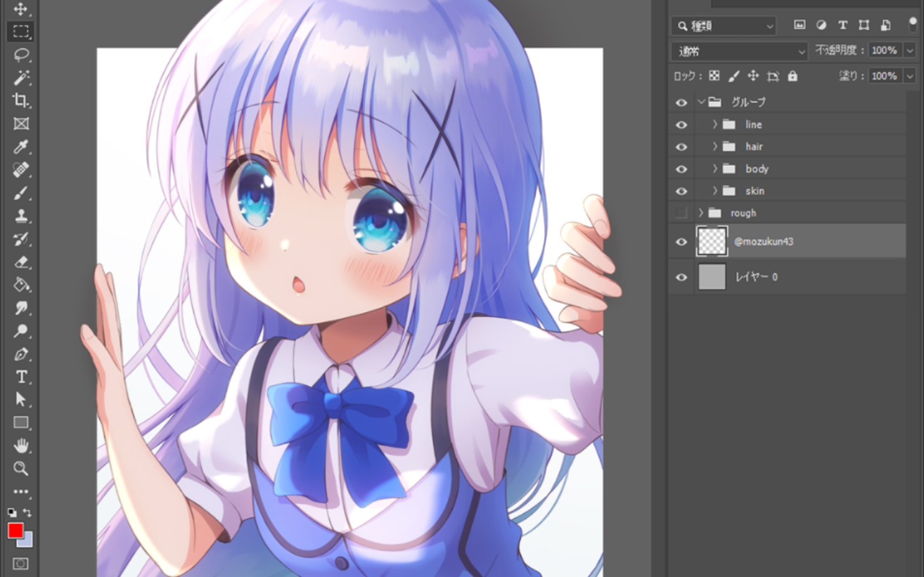The width and height of the screenshot is (924, 577).
Task: Expand the body group
Action: point(715,169)
